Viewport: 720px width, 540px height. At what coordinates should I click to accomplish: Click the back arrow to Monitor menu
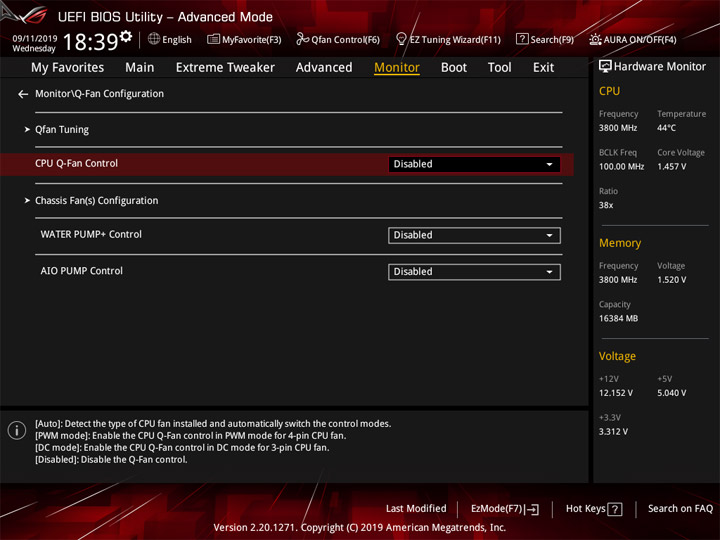point(23,94)
